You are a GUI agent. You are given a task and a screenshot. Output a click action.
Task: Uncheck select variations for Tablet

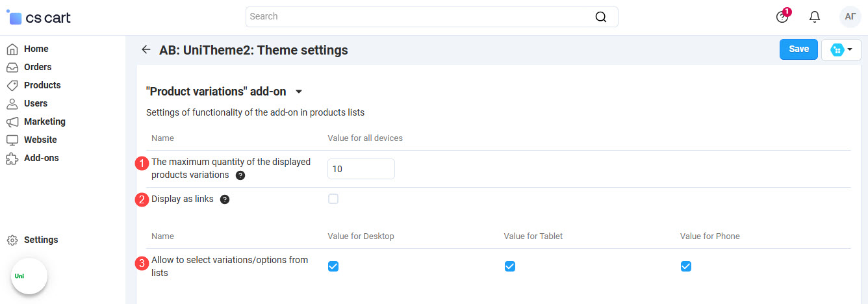tap(510, 266)
